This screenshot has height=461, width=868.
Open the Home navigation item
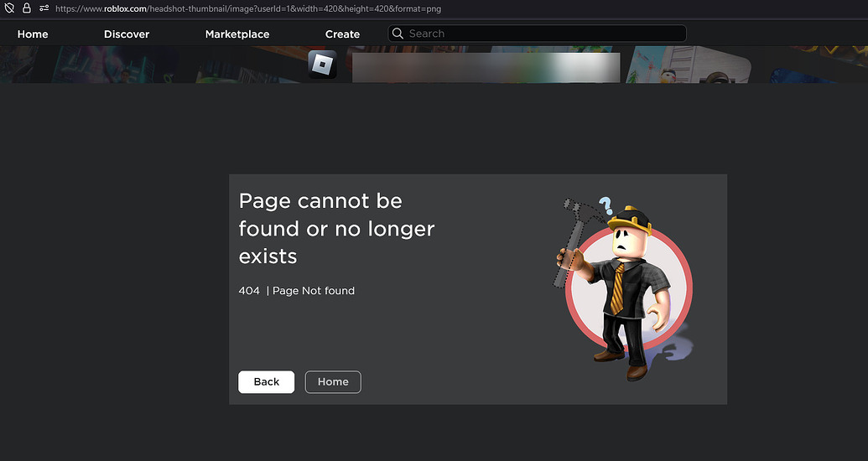pos(33,34)
